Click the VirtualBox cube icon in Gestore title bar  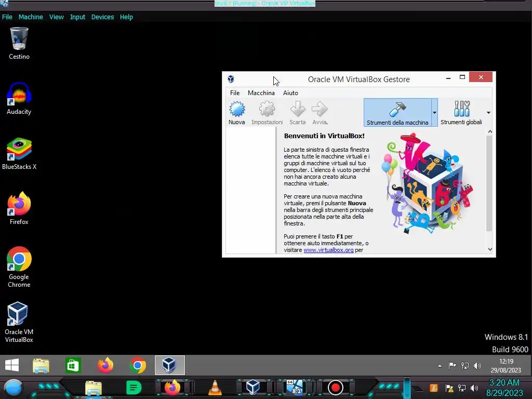[x=231, y=79]
